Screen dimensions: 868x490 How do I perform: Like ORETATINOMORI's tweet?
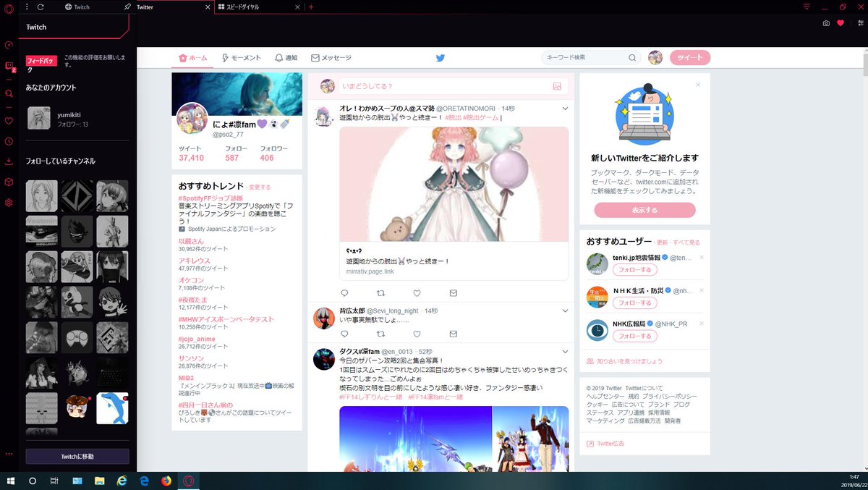417,293
